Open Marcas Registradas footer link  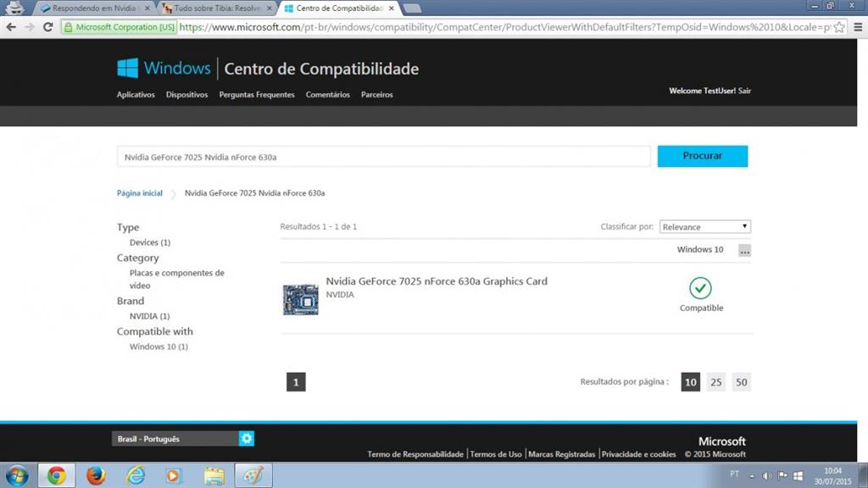562,454
